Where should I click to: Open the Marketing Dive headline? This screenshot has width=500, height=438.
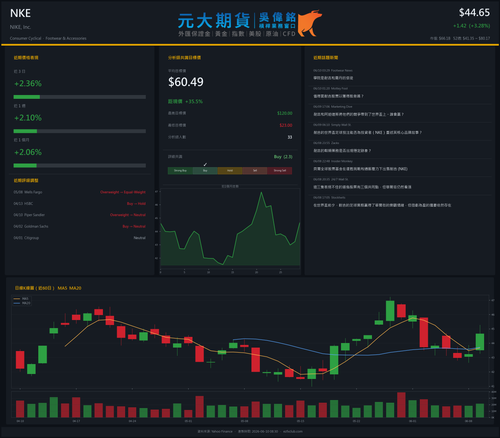[x=359, y=114]
